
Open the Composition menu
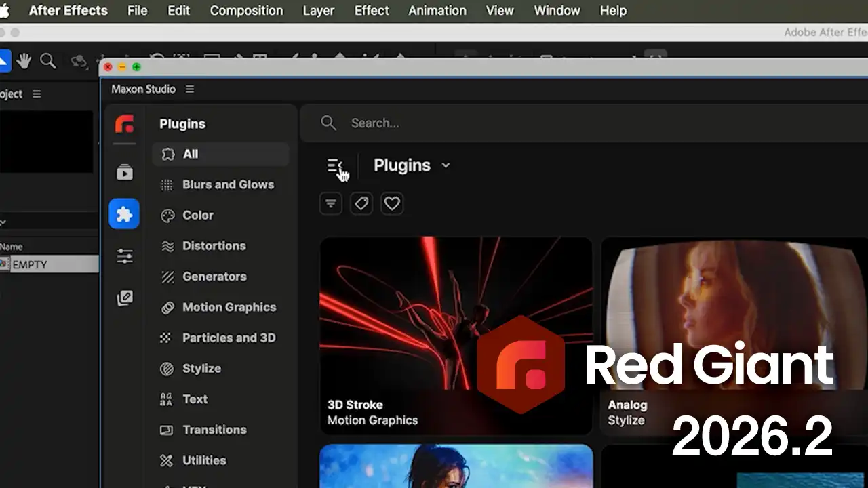[246, 11]
